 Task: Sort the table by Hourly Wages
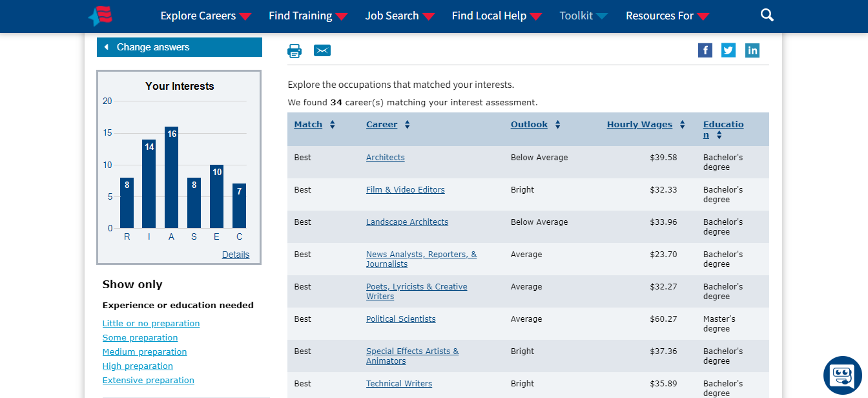pyautogui.click(x=639, y=125)
